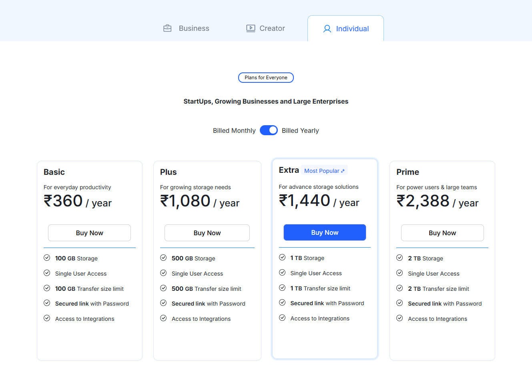Click Buy Now on the Extra plan

[325, 232]
